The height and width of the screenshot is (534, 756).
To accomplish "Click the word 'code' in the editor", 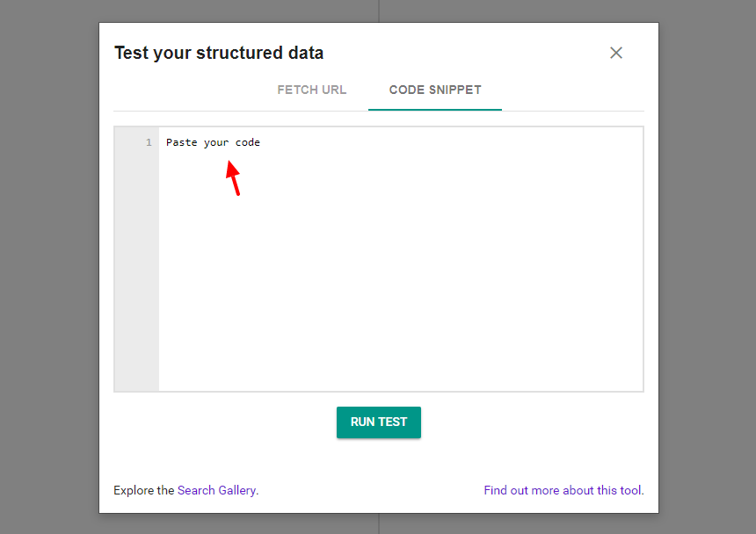I will [248, 142].
